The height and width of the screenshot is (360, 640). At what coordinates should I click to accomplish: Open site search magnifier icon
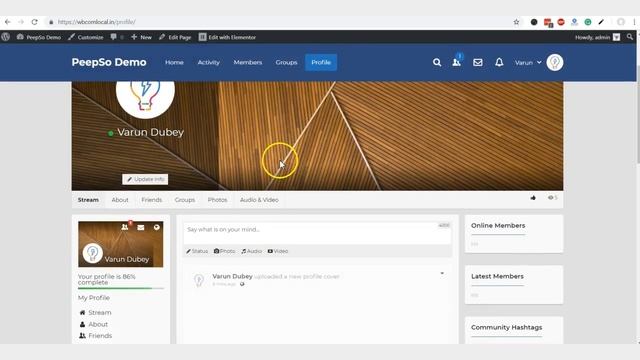[x=437, y=62]
